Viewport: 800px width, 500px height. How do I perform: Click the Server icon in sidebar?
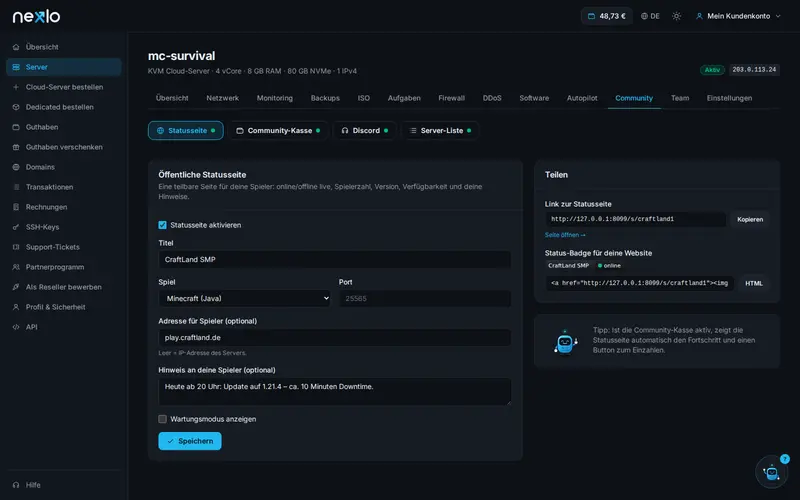[x=16, y=67]
